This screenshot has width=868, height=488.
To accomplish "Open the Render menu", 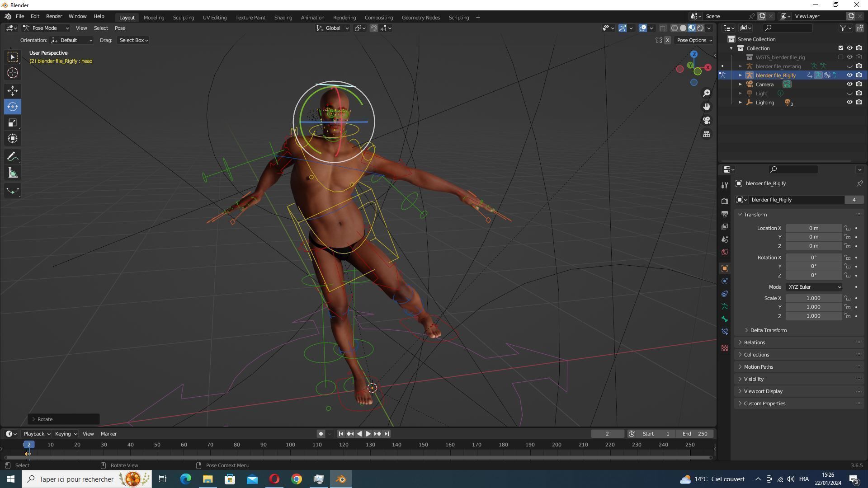I will click(x=54, y=16).
